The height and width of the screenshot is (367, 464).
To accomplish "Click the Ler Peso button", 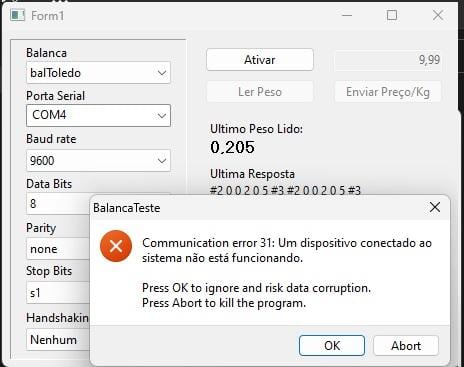I will pyautogui.click(x=260, y=92).
